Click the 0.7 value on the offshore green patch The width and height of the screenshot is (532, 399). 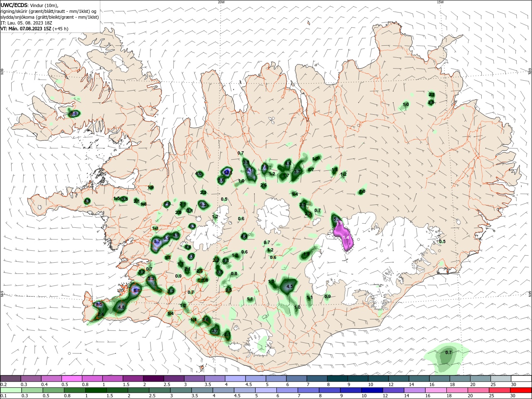(448, 352)
